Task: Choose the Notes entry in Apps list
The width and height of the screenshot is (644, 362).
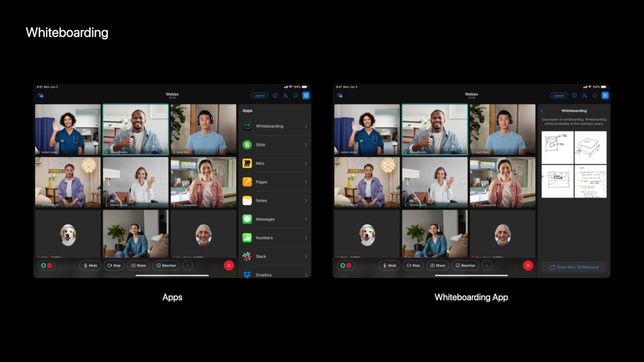Action: [x=262, y=200]
